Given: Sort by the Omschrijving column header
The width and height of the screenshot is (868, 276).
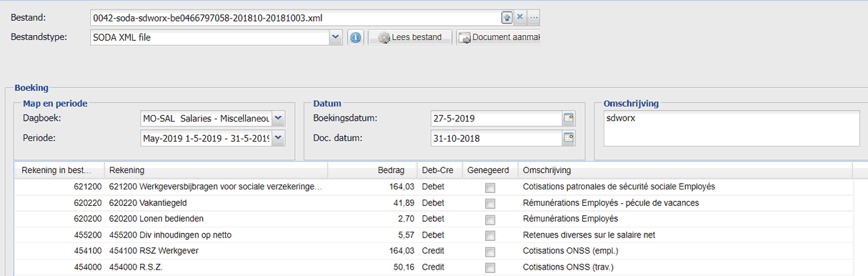Looking at the screenshot, I should (684, 170).
